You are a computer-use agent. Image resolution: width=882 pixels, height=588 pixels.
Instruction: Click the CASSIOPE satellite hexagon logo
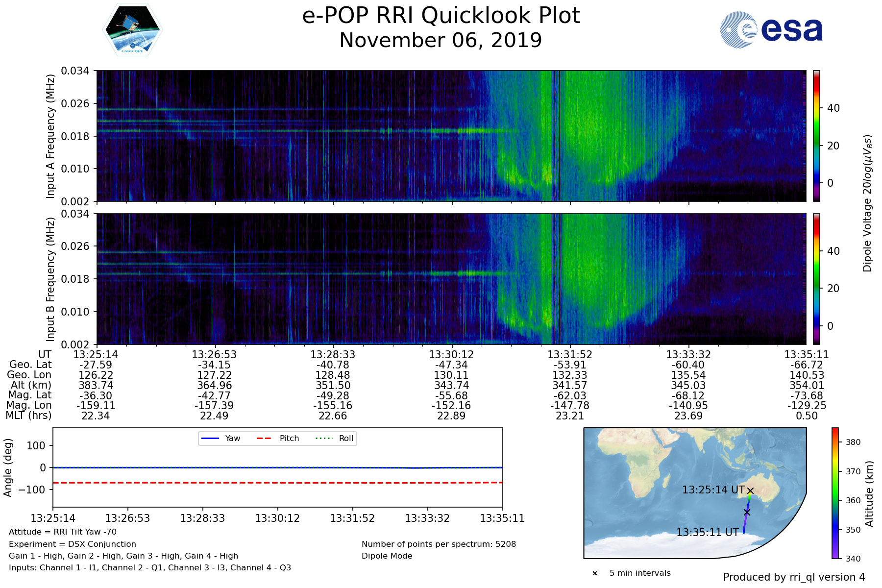click(x=132, y=29)
